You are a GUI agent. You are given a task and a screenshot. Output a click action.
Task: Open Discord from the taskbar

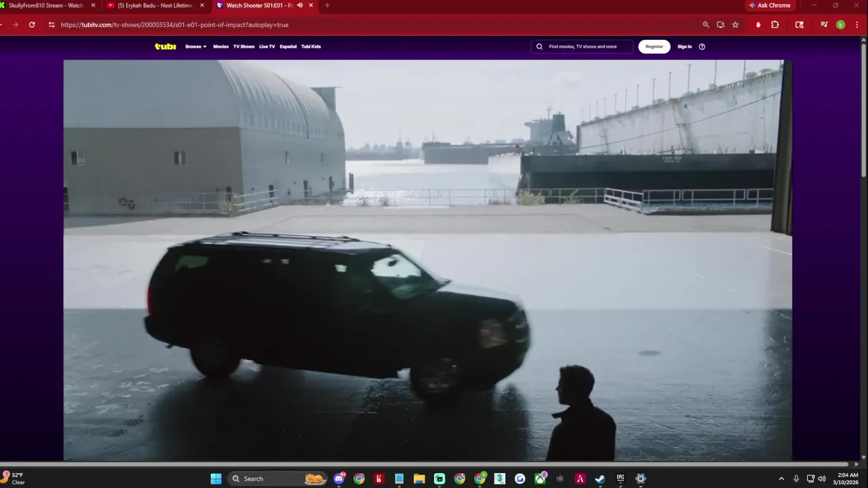[x=339, y=479]
